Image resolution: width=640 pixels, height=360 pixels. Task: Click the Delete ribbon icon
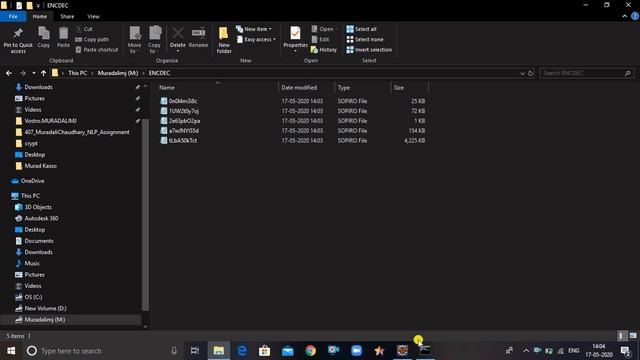coord(178,40)
